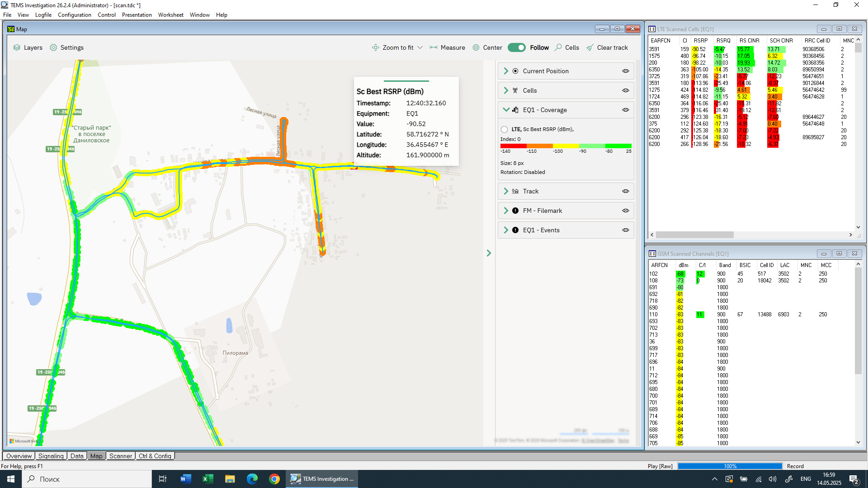This screenshot has height=488, width=868.
Task: Expand FM - Filemark layer chevron
Action: [506, 211]
